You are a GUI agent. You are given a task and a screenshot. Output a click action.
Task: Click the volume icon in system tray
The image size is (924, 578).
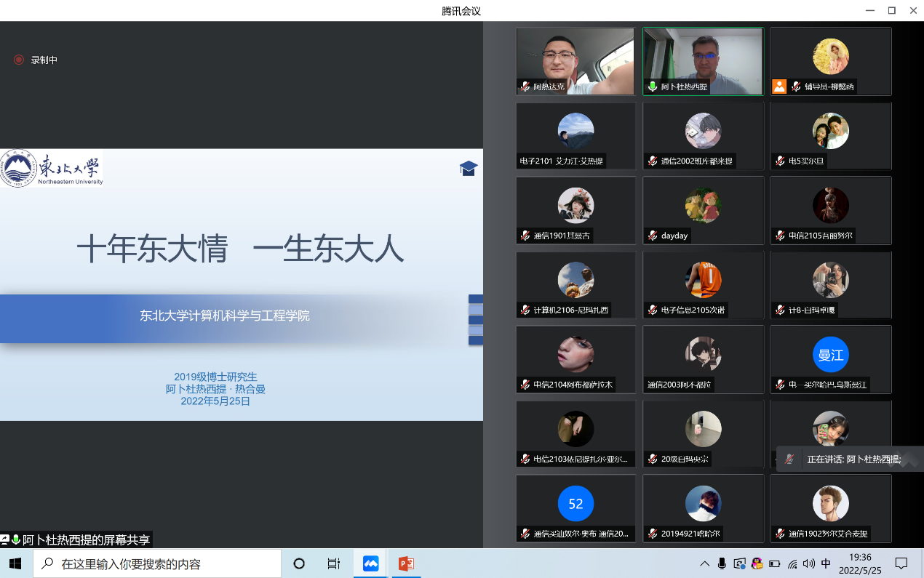tap(809, 563)
